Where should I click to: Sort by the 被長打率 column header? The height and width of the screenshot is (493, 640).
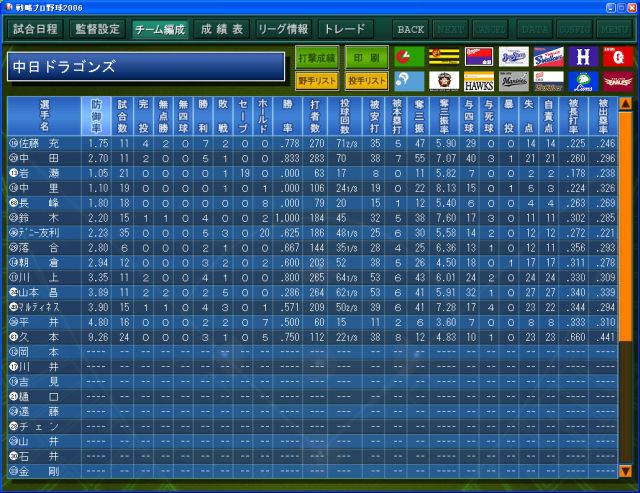573,116
